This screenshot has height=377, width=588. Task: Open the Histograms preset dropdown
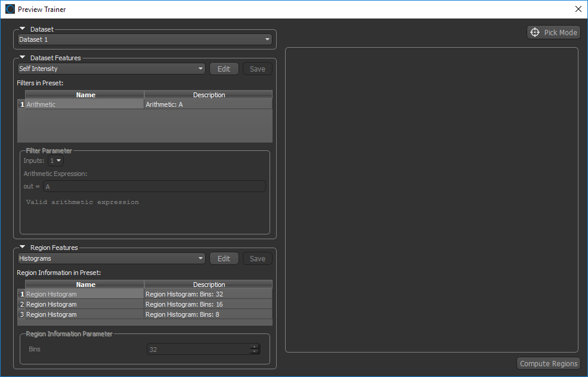(112, 258)
